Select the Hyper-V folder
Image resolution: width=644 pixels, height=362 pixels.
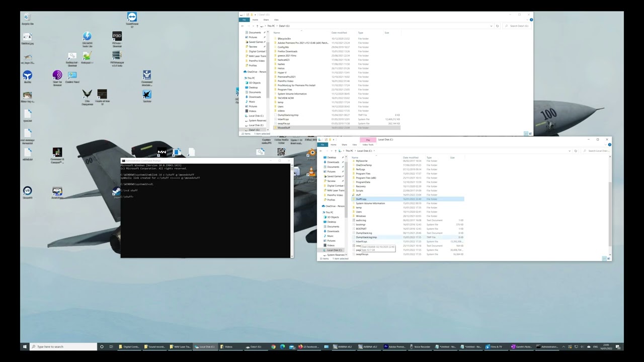[281, 72]
